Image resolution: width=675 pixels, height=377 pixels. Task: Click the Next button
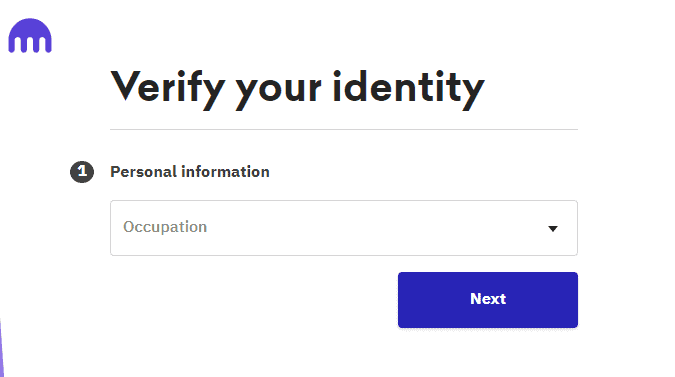488,300
